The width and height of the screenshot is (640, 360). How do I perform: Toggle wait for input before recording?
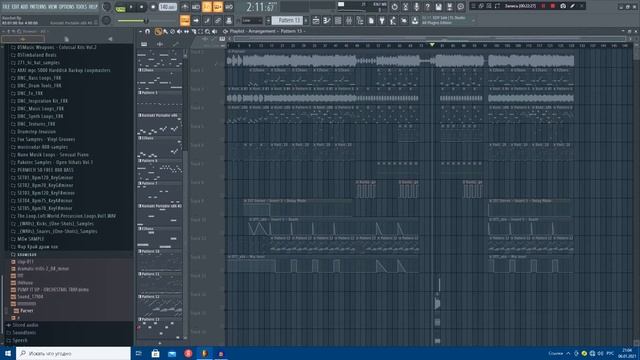pos(196,7)
